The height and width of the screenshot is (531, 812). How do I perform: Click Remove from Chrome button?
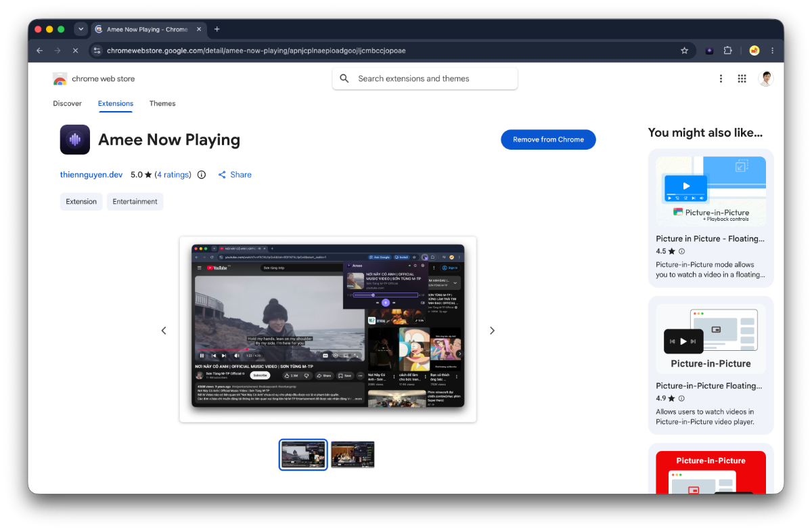pos(548,140)
